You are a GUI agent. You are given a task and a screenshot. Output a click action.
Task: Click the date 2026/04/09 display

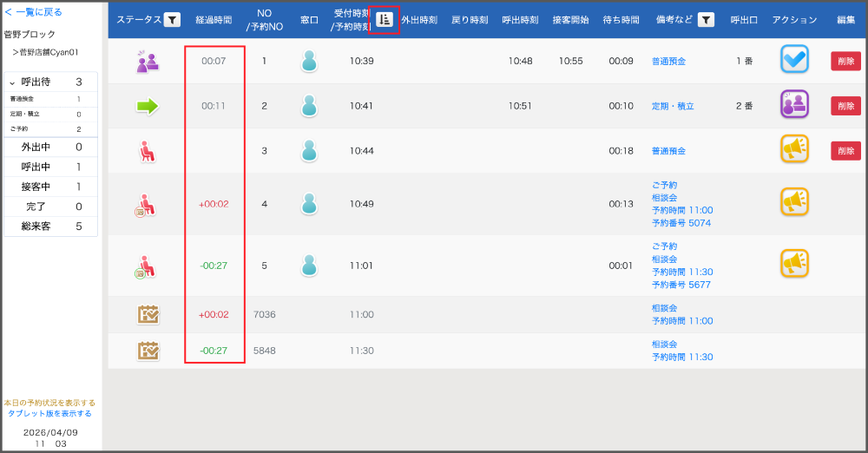click(x=50, y=432)
